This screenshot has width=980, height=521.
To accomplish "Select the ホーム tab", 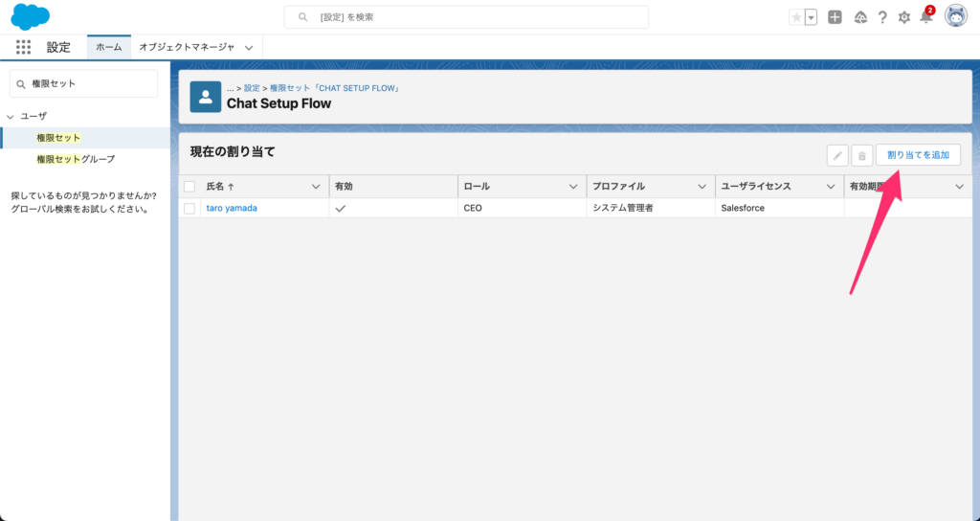I will (109, 47).
